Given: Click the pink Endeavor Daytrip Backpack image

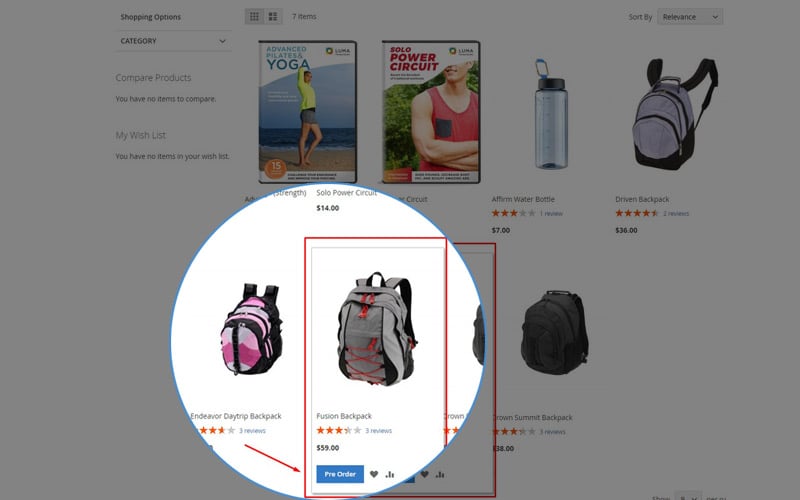Looking at the screenshot, I should [252, 329].
